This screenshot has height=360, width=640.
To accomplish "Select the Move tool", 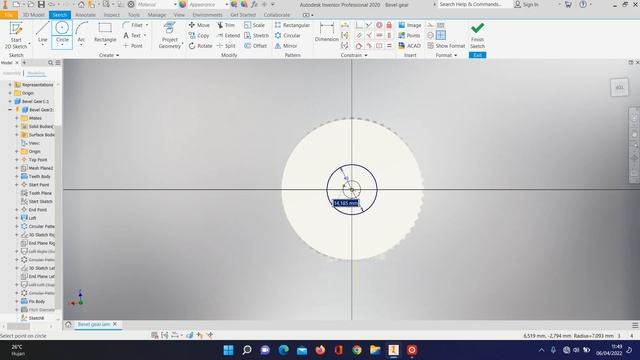I will (x=199, y=25).
